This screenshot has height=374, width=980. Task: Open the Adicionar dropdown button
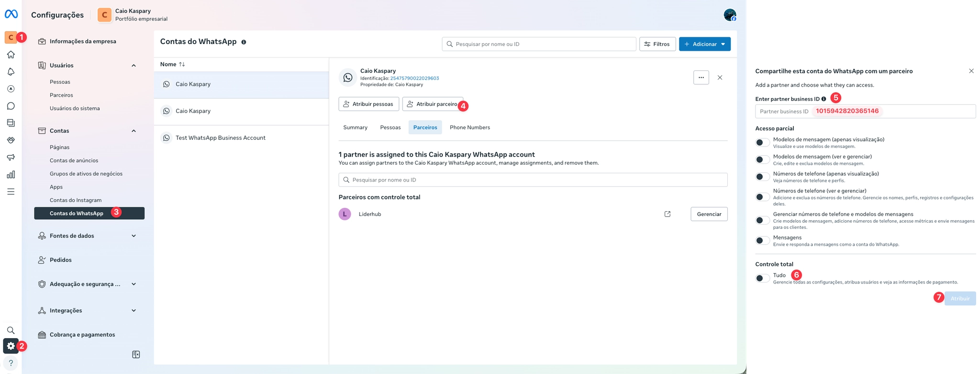[x=704, y=44]
